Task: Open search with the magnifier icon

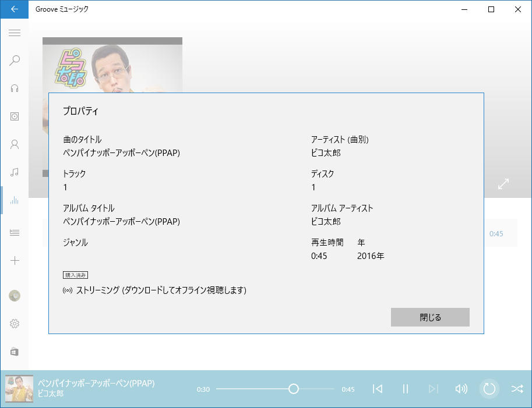Action: point(14,61)
